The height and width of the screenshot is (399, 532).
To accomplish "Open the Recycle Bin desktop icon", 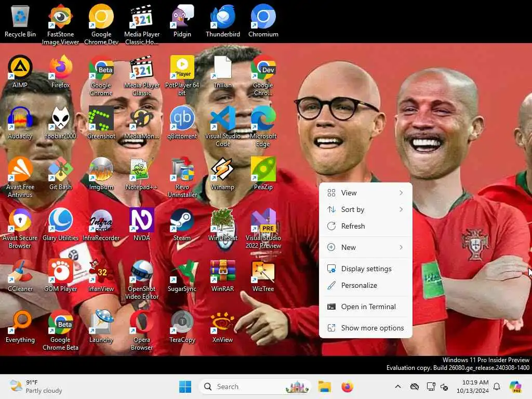I will point(20,21).
